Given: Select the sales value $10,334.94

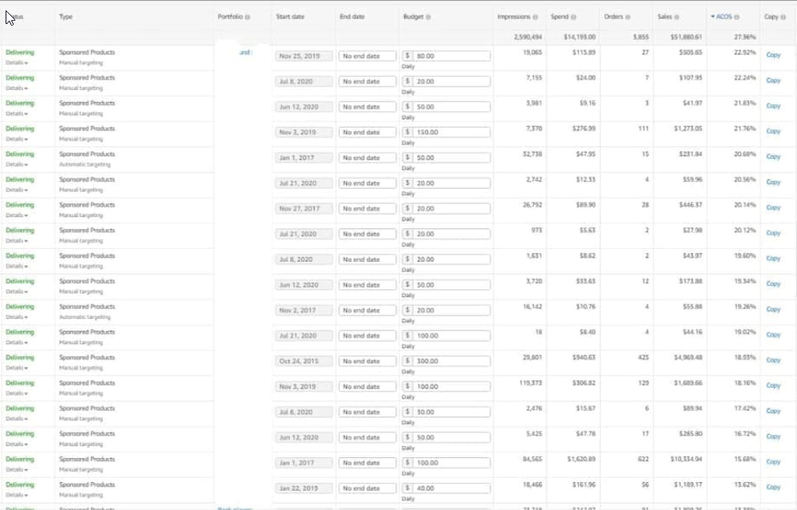Looking at the screenshot, I should click(x=686, y=459).
